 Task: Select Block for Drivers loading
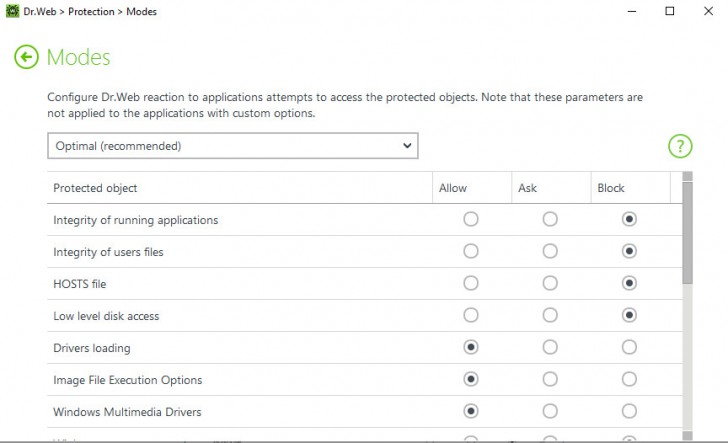(629, 347)
